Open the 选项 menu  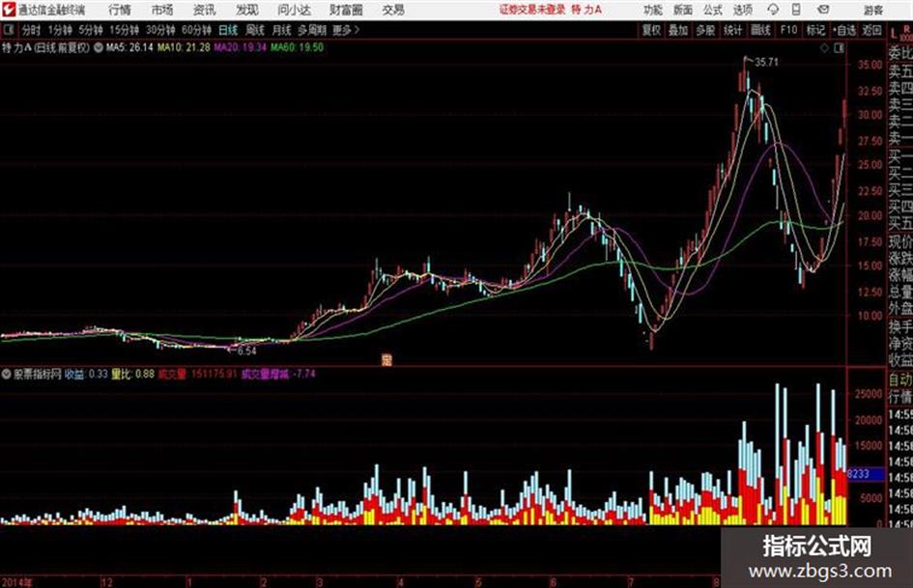743,10
